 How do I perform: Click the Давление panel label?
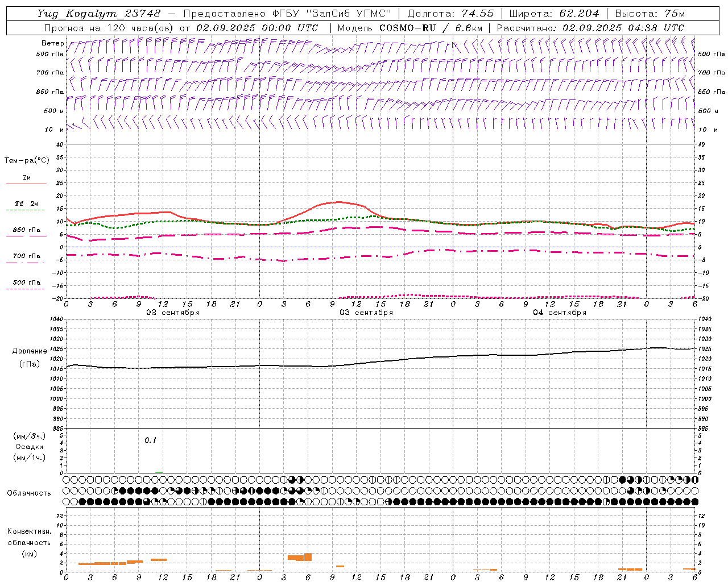[x=30, y=351]
